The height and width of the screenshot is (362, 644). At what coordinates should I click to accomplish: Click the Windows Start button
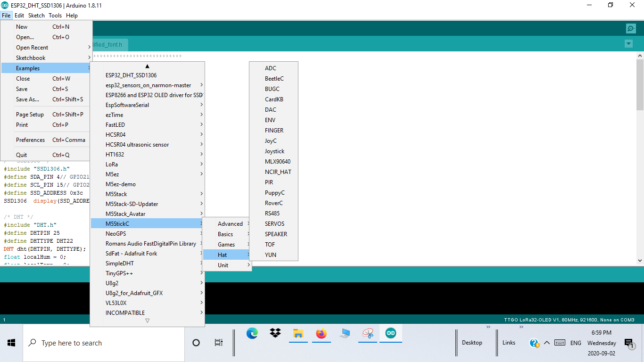[11, 343]
